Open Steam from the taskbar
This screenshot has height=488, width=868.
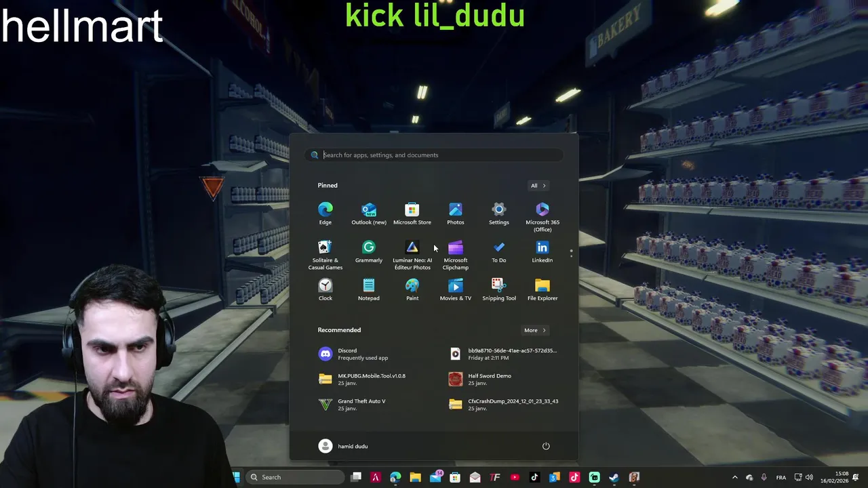pyautogui.click(x=614, y=477)
